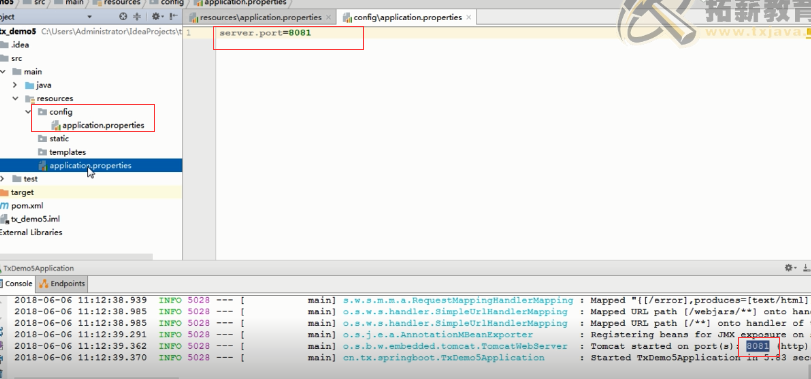Click timestamp 2018-06-06 11:12:39.291 in console

(x=80, y=335)
